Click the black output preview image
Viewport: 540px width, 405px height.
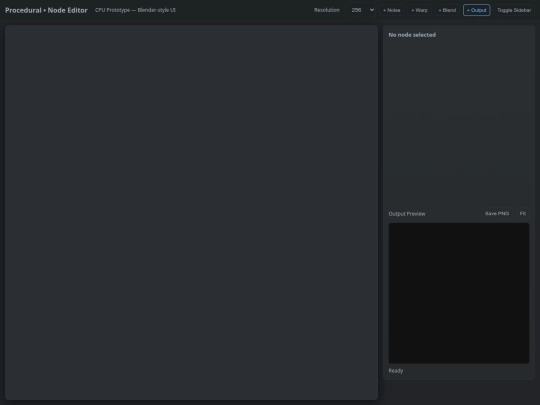pos(459,293)
